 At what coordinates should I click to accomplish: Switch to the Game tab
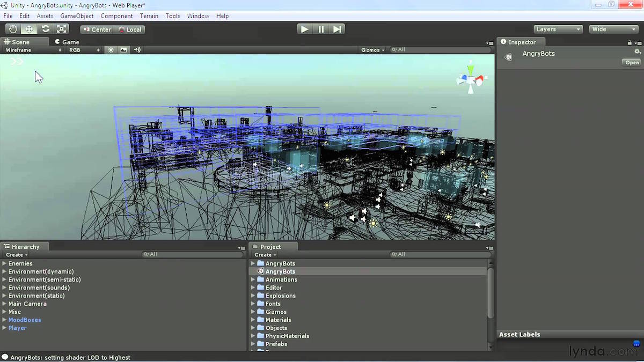pyautogui.click(x=67, y=42)
